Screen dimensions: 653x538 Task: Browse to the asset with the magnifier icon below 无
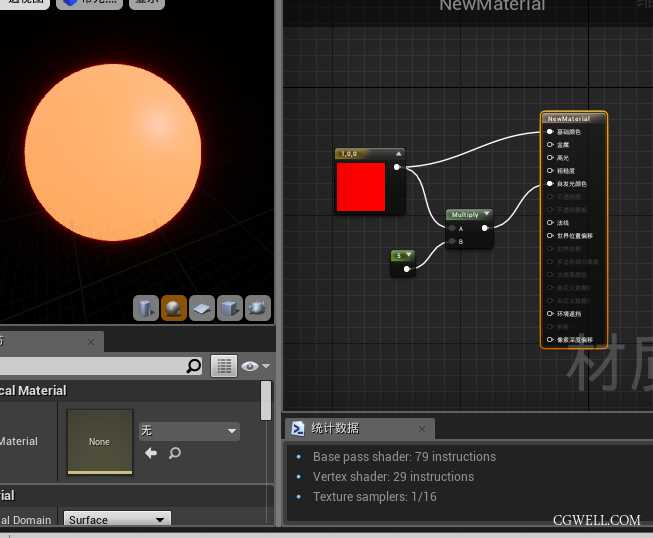pos(175,453)
